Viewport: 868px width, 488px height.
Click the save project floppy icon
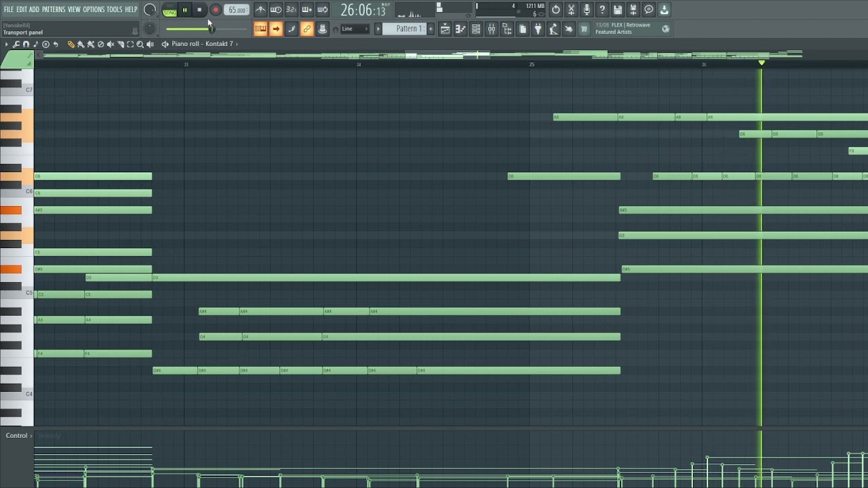pos(618,9)
